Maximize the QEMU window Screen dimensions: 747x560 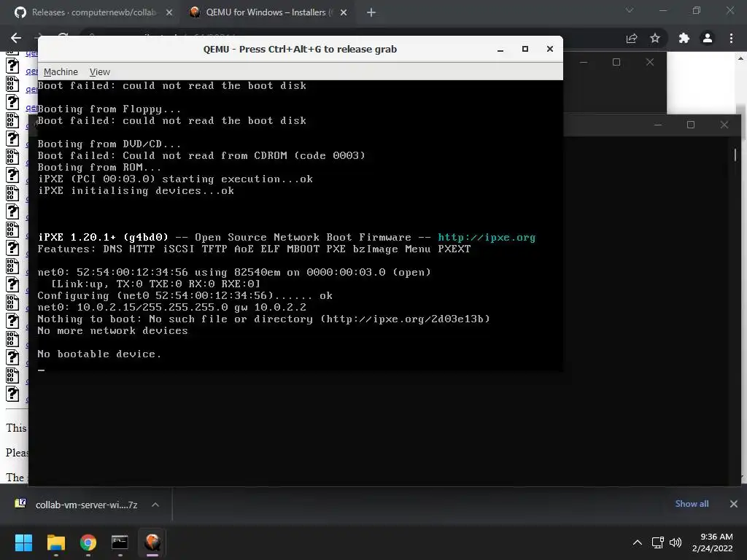tap(525, 49)
